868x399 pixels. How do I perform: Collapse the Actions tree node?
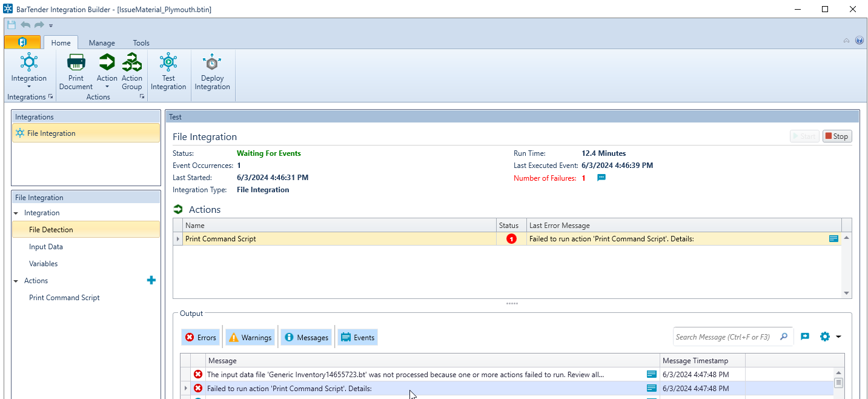[x=16, y=281]
